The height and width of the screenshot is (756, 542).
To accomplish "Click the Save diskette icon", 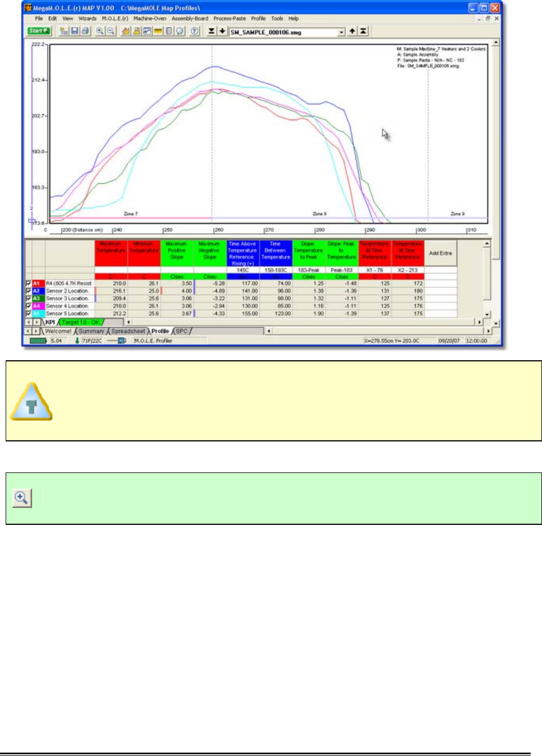I will 74,31.
